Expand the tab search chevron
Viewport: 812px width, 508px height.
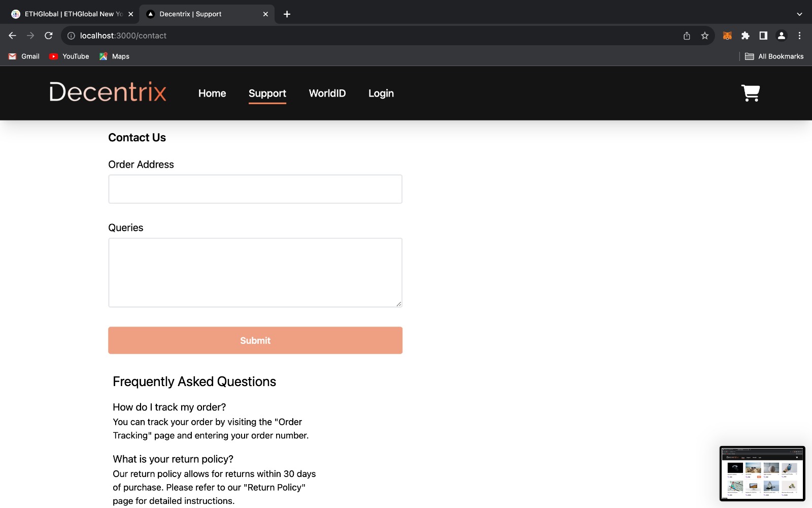[x=799, y=14]
